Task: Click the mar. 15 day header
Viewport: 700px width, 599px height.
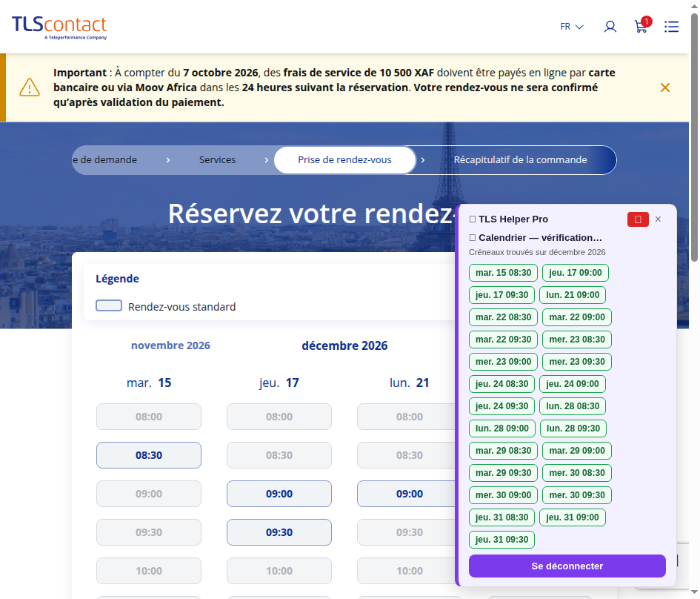Action: 149,383
